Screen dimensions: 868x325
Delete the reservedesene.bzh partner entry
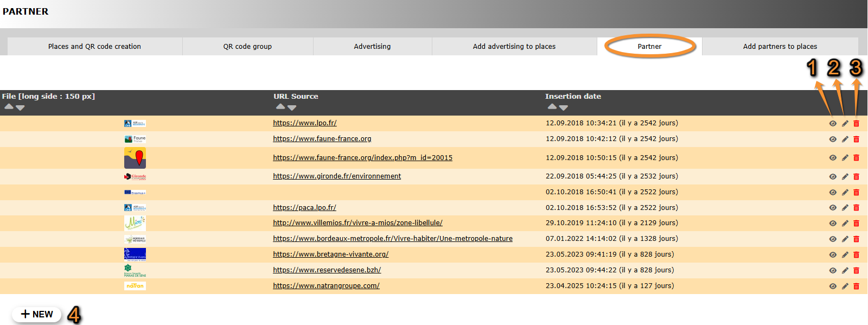tap(856, 271)
